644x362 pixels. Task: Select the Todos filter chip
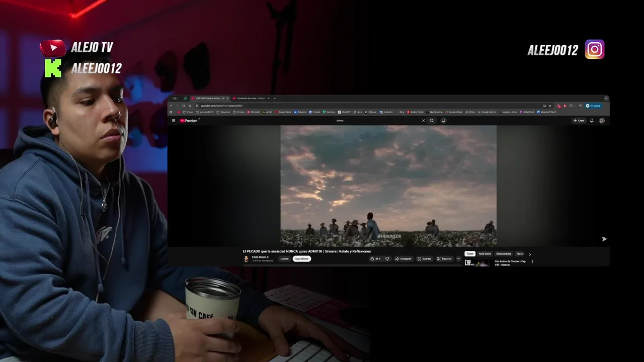(470, 254)
